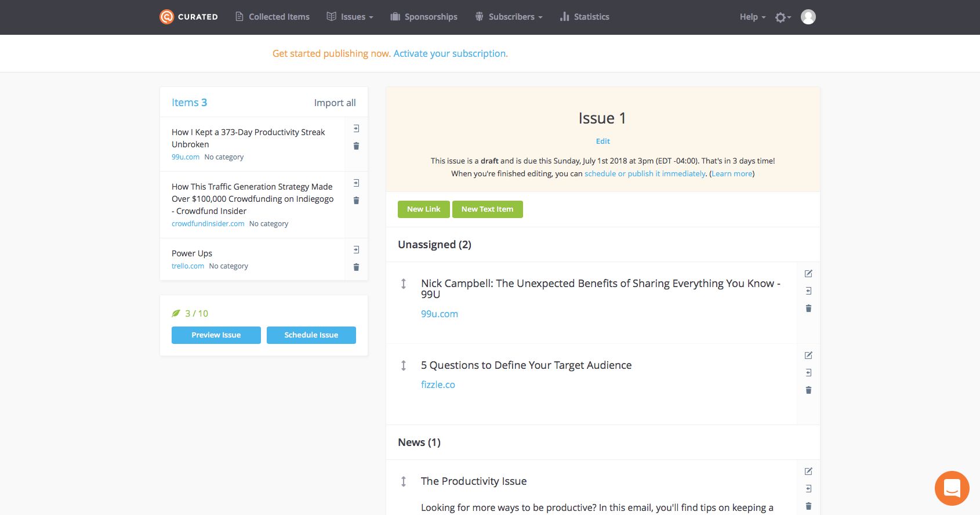Edit the Nick Campbell item
Image resolution: width=980 pixels, height=515 pixels.
(x=808, y=274)
